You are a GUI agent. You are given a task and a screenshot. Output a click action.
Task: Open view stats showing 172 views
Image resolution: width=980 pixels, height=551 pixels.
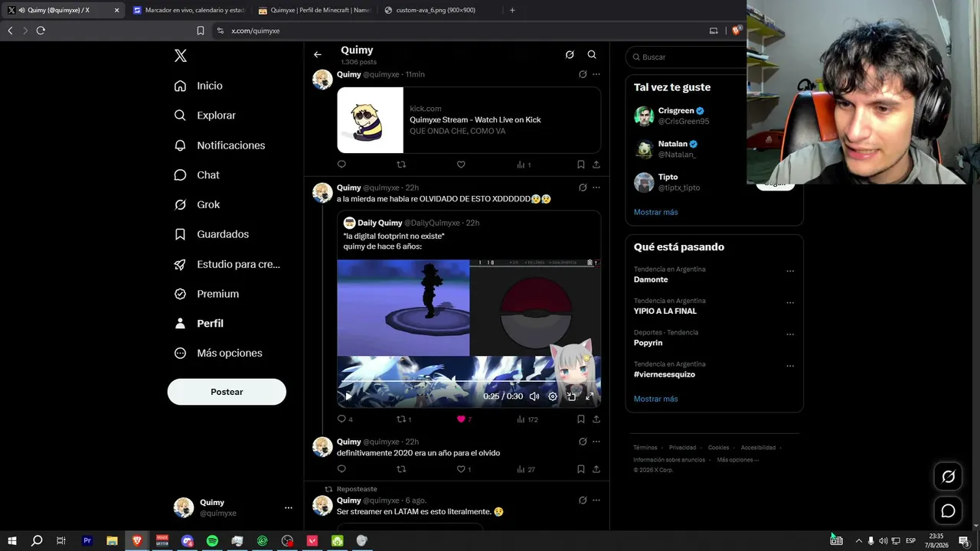[528, 419]
